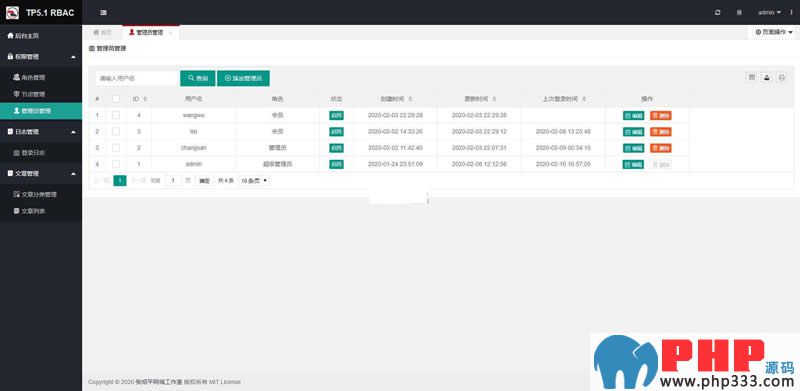Image resolution: width=800 pixels, height=391 pixels.
Task: Click the pagination confirm (确定) button
Action: tap(204, 181)
